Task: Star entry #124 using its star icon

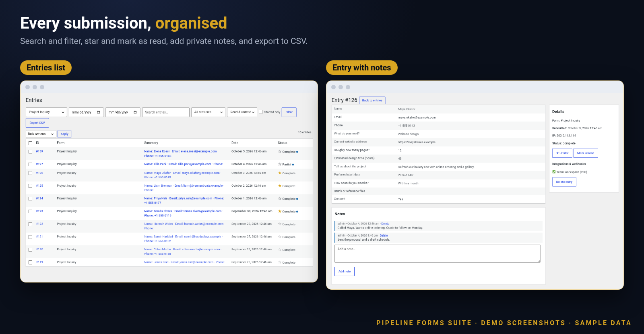Action: 280,198
